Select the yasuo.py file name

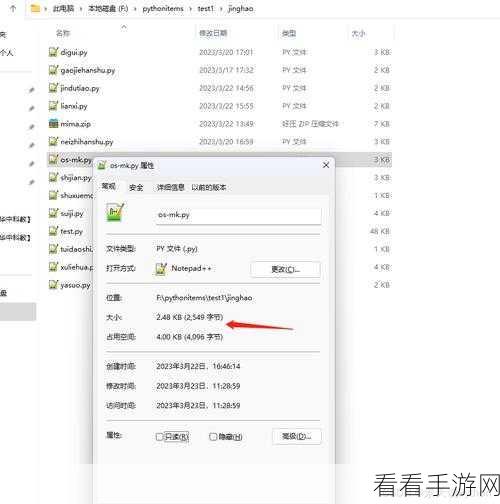click(75, 285)
